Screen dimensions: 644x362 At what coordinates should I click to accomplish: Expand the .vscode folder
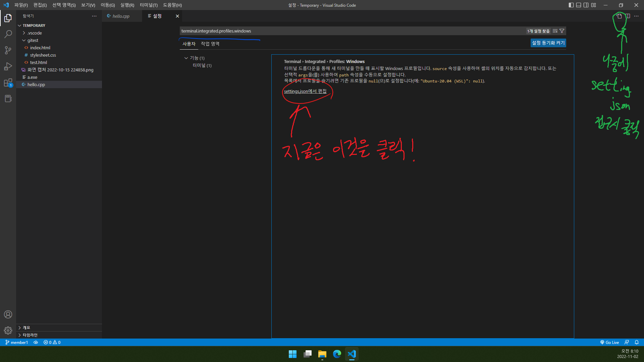pyautogui.click(x=24, y=33)
